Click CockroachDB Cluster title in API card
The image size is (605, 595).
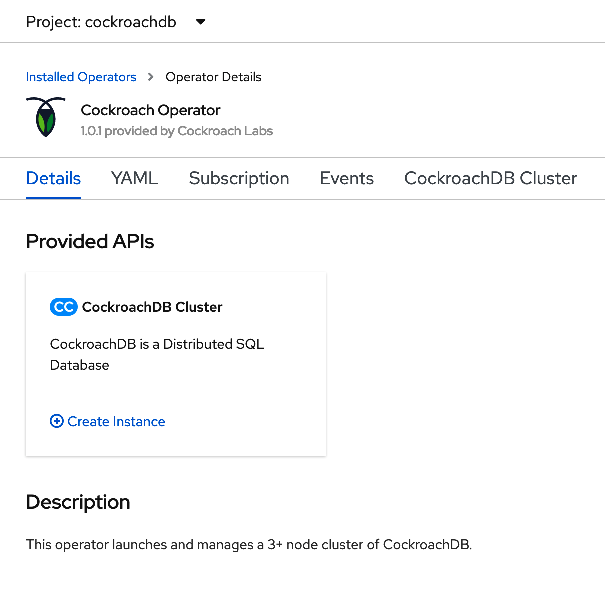click(x=152, y=307)
